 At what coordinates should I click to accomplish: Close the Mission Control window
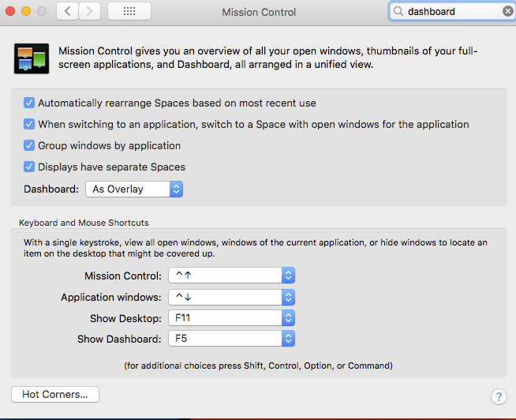coord(10,12)
